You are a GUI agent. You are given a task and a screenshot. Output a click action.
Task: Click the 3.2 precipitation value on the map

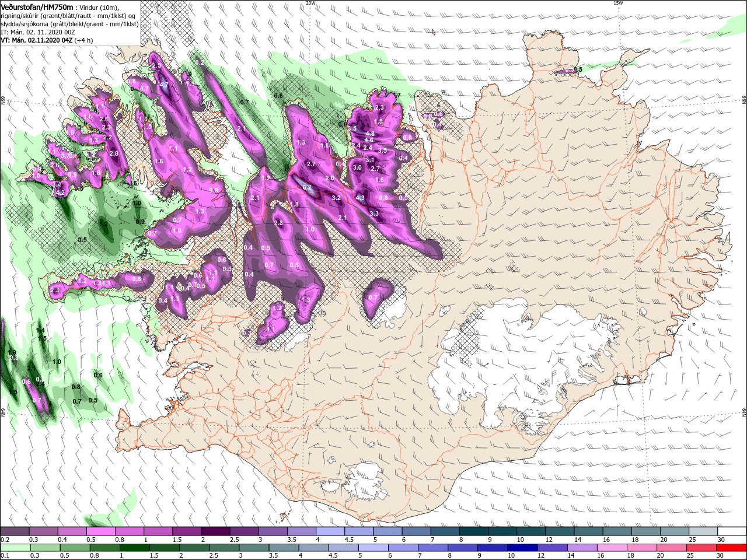(x=336, y=198)
